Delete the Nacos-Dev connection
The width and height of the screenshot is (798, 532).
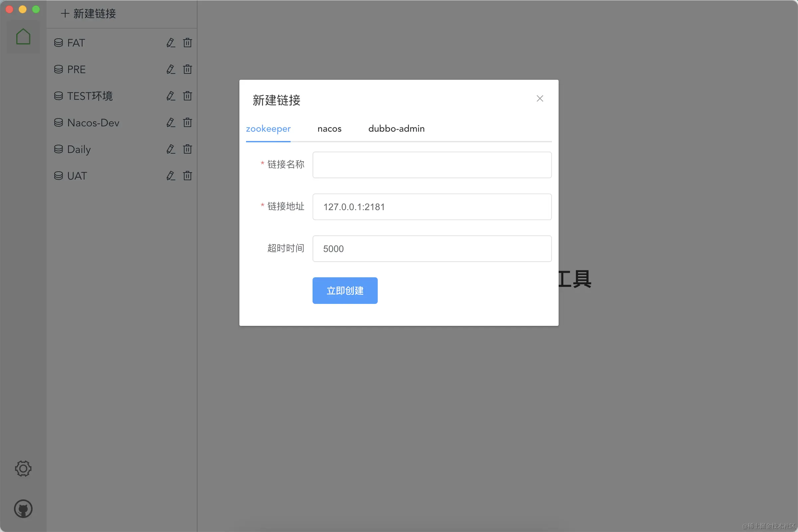tap(187, 122)
